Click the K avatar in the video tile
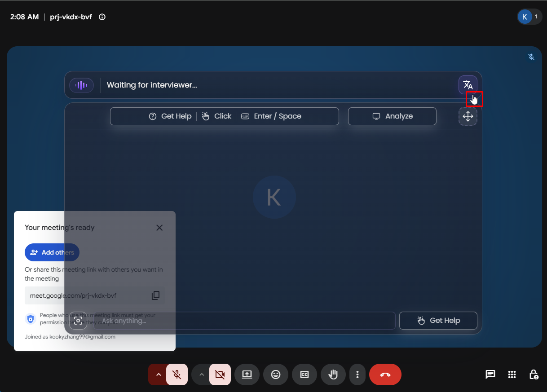This screenshot has width=547, height=392. (274, 198)
